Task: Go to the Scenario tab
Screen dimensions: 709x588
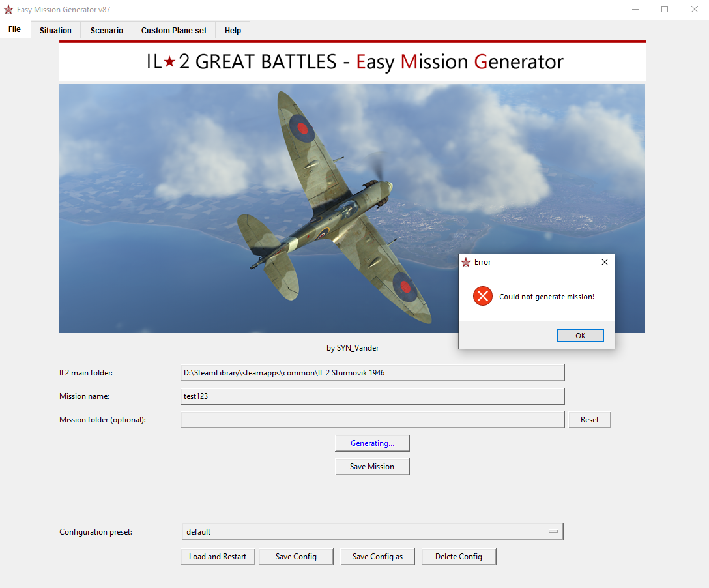Action: [107, 30]
